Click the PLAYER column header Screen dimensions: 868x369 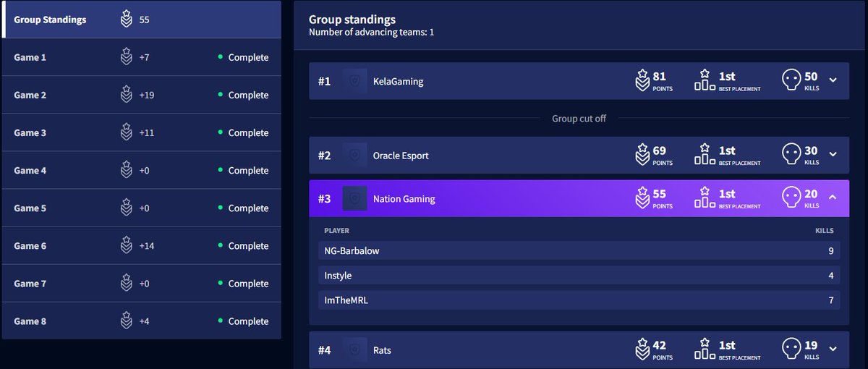pyautogui.click(x=336, y=231)
